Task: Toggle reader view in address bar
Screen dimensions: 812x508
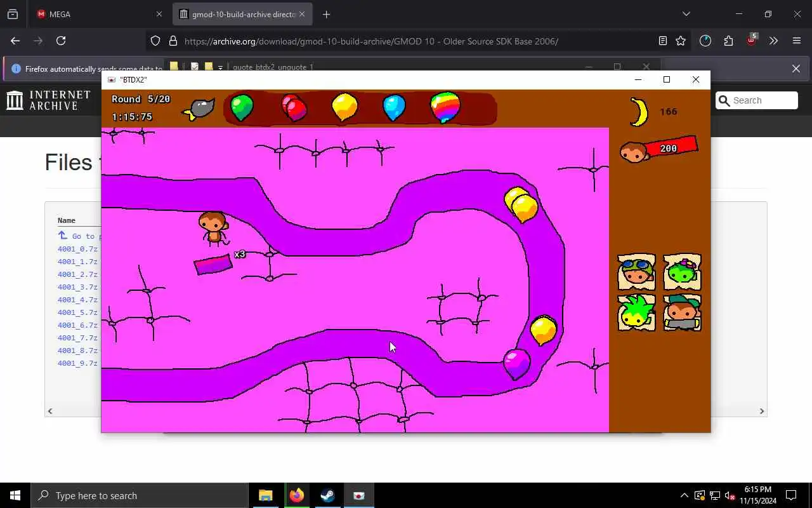Action: click(x=663, y=41)
